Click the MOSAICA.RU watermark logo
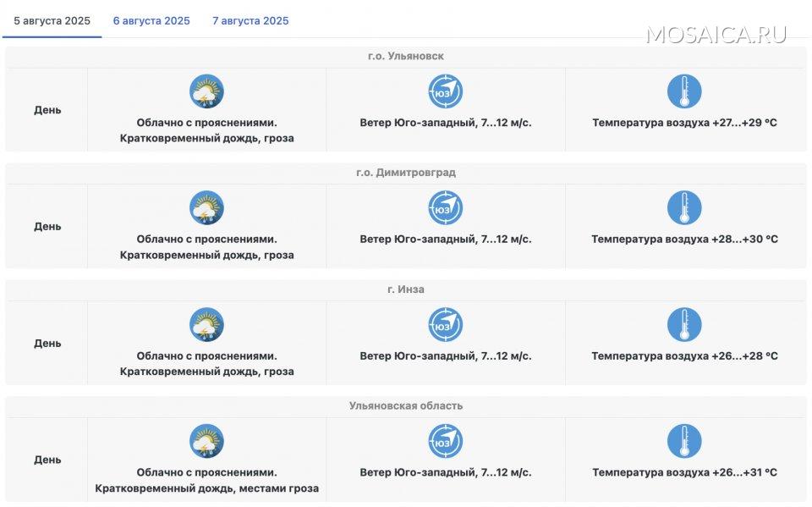This screenshot has width=812, height=507. pyautogui.click(x=716, y=35)
